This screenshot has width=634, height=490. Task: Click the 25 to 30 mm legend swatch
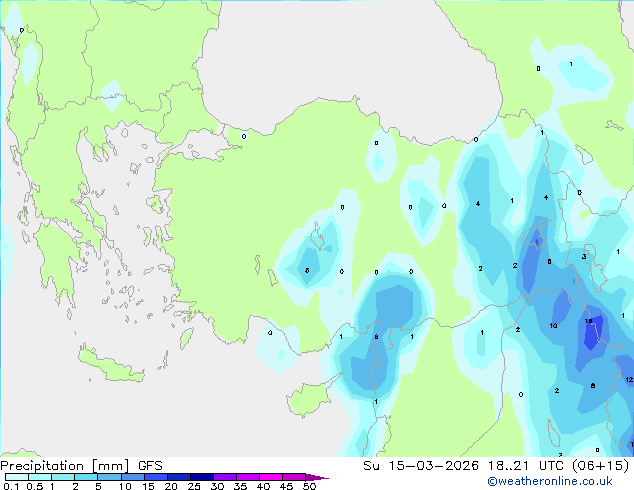pos(201,477)
